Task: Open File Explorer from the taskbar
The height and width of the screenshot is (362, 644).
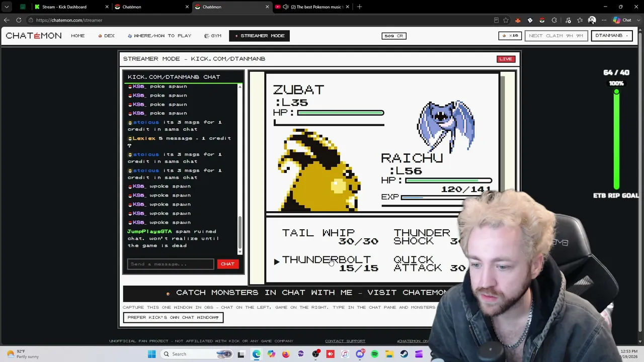Action: click(389, 354)
